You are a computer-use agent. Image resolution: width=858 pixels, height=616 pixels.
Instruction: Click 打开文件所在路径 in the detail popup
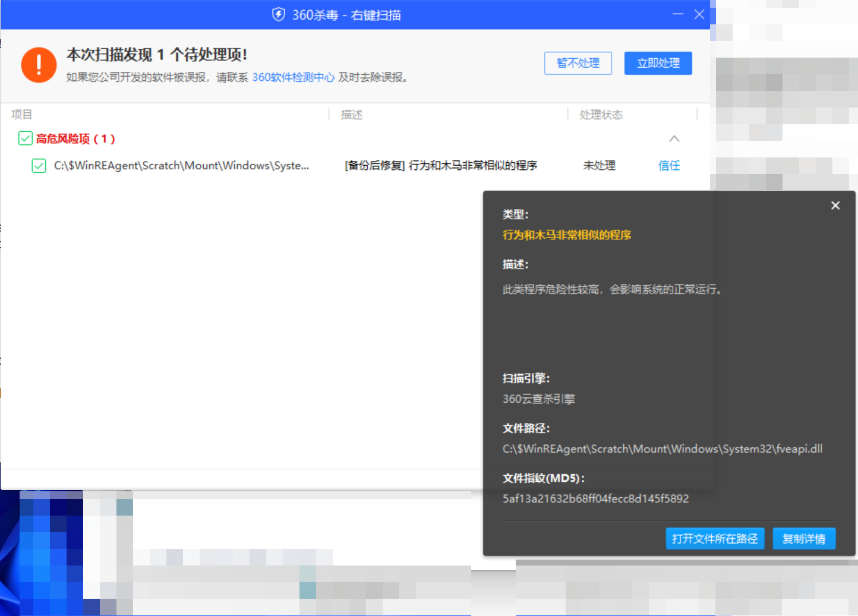(x=715, y=539)
